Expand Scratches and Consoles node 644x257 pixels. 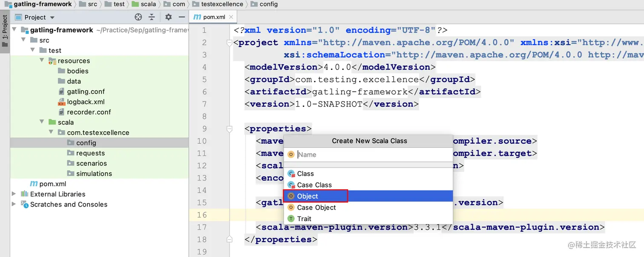pyautogui.click(x=14, y=204)
